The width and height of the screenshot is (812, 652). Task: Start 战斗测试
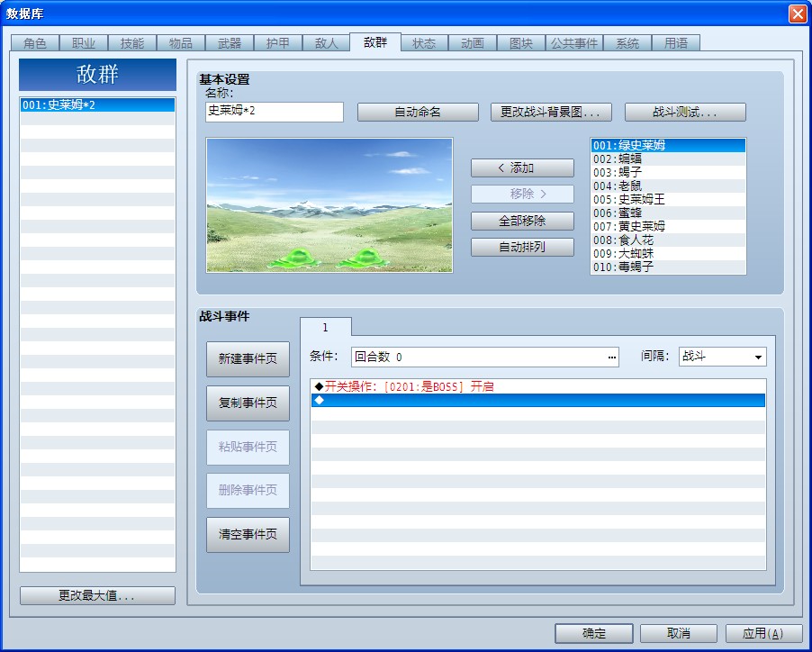click(x=685, y=112)
